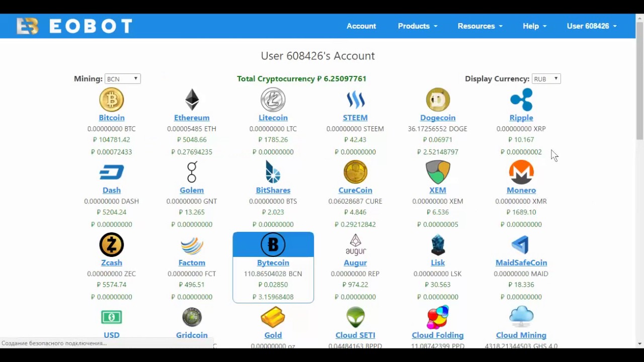Click the scrollbar up arrow
Screen dimensions: 644x362
pos(639,18)
